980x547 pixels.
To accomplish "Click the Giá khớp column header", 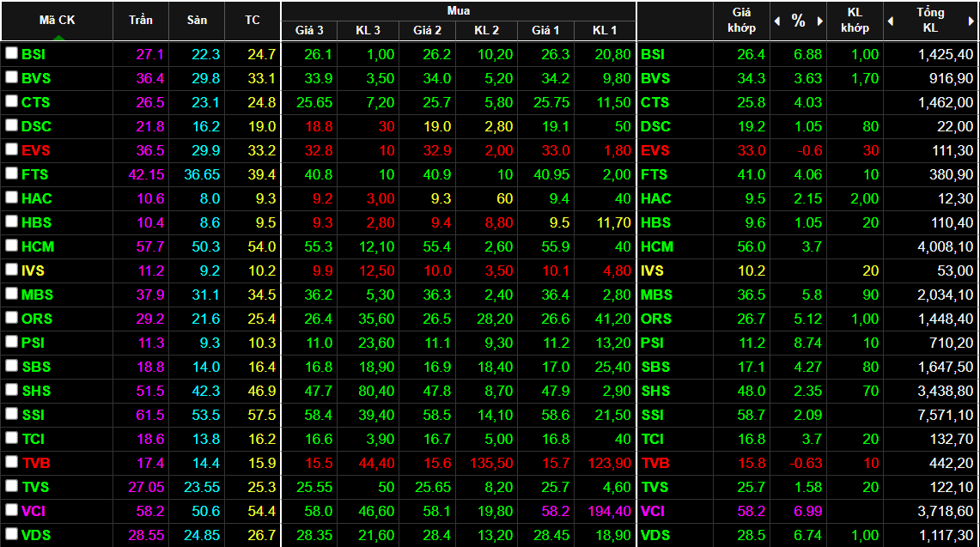I will pyautogui.click(x=741, y=21).
